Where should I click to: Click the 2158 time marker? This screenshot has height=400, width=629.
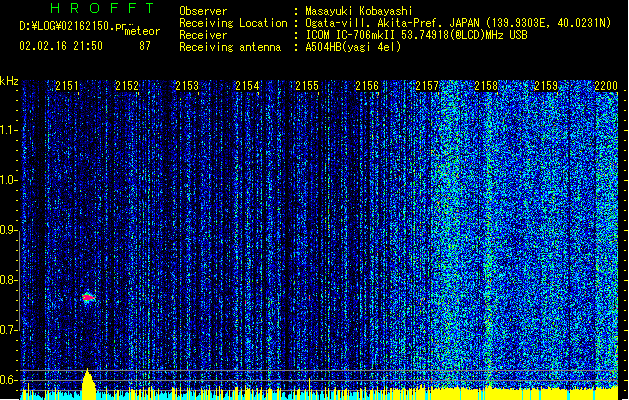[x=486, y=86]
